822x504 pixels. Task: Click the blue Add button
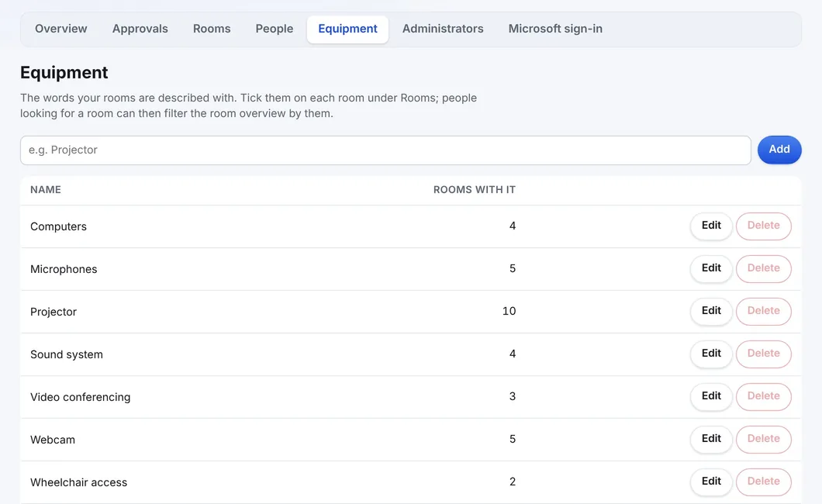click(779, 150)
